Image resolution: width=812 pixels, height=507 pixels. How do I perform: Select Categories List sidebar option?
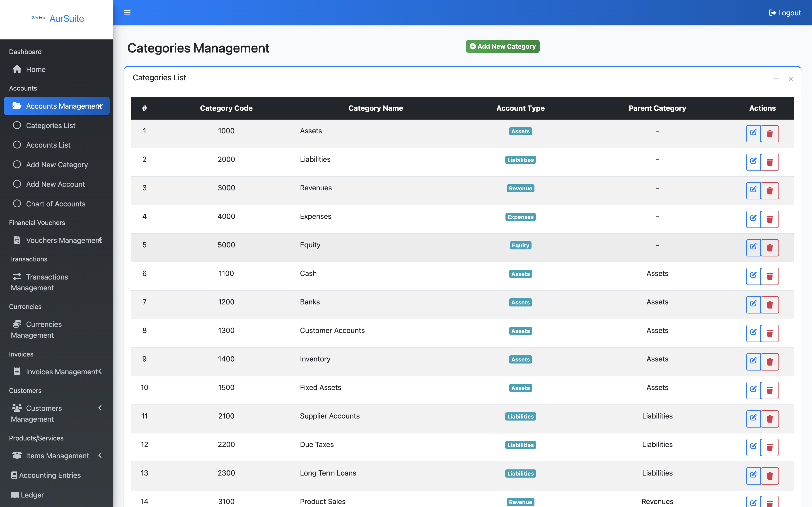pyautogui.click(x=51, y=125)
